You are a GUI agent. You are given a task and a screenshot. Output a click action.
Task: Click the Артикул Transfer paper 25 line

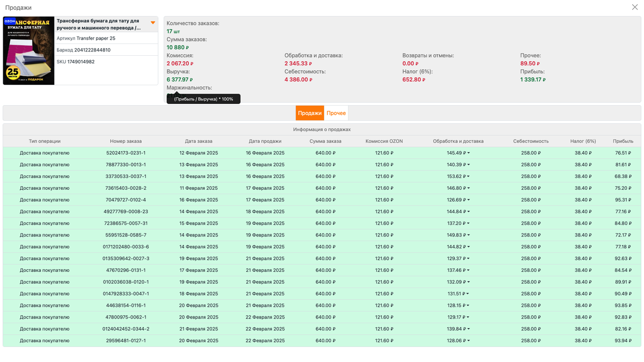(x=86, y=38)
